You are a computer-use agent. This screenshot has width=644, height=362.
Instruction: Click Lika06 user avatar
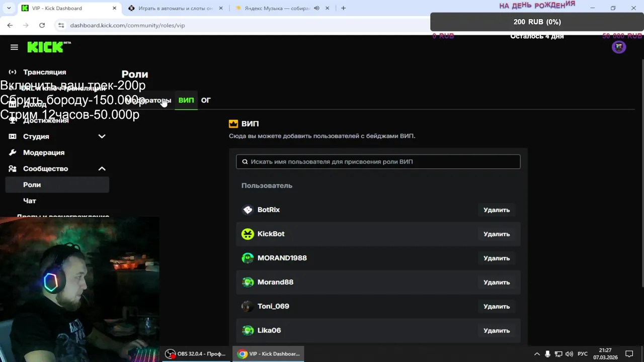[x=248, y=330]
